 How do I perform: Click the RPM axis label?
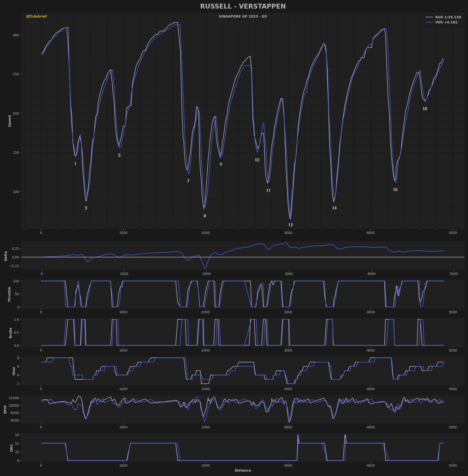[x=5, y=409]
